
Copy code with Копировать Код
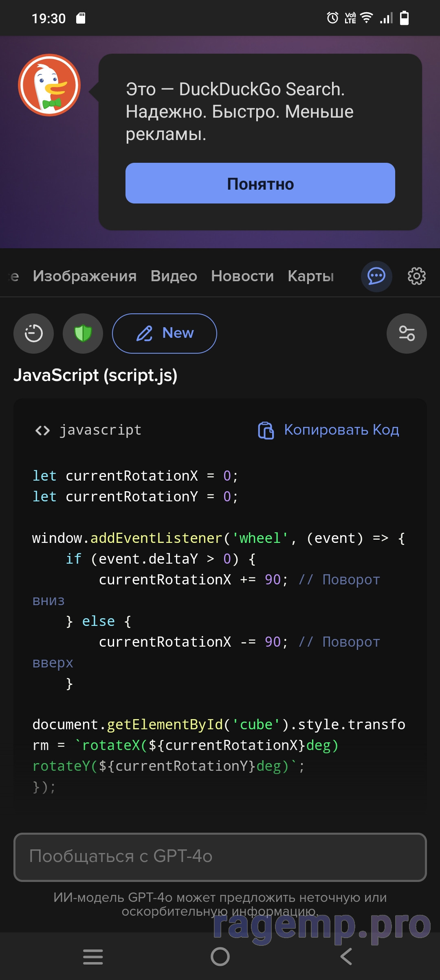click(x=328, y=430)
